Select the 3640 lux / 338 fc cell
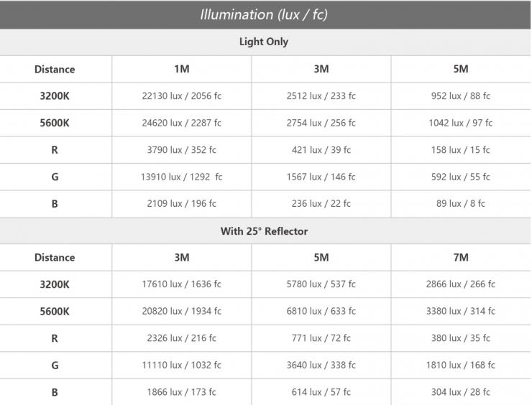Screen dimensions: 532x405 coord(321,365)
